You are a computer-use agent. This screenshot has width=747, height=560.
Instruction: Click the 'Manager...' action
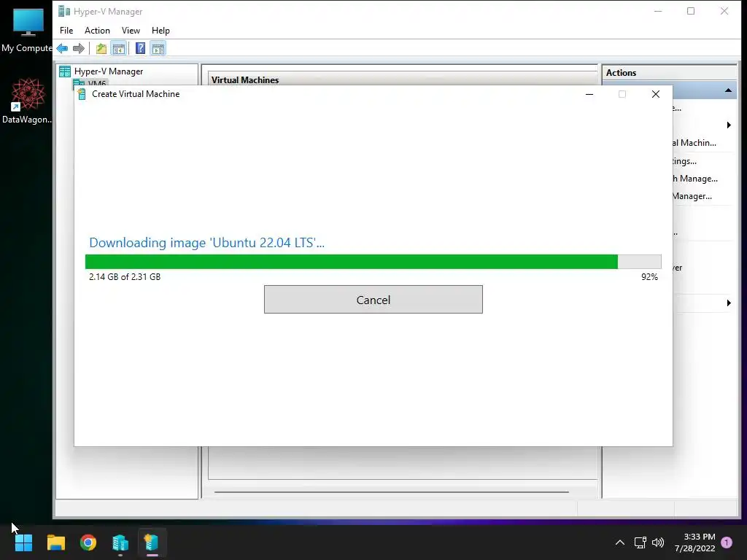pyautogui.click(x=692, y=196)
